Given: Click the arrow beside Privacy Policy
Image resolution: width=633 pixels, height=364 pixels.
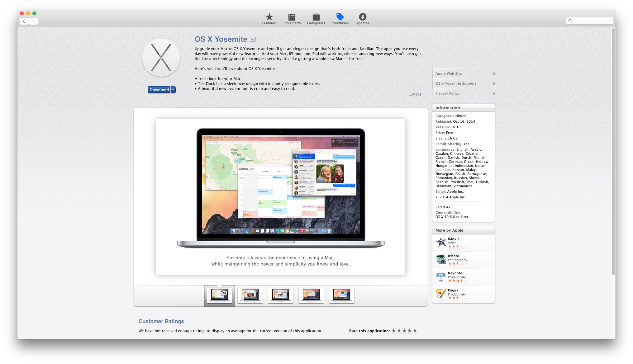Looking at the screenshot, I should point(494,93).
